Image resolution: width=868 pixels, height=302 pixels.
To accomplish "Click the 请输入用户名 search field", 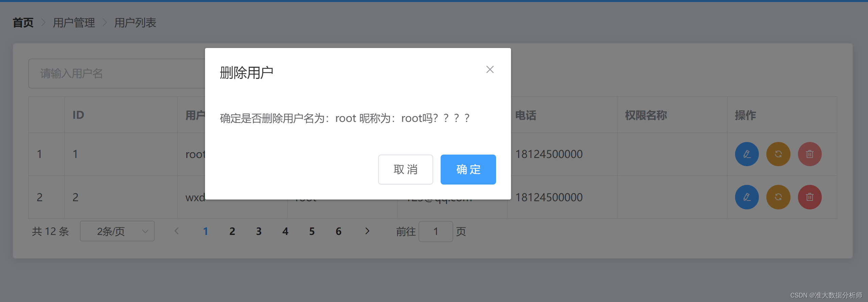I will (x=117, y=74).
